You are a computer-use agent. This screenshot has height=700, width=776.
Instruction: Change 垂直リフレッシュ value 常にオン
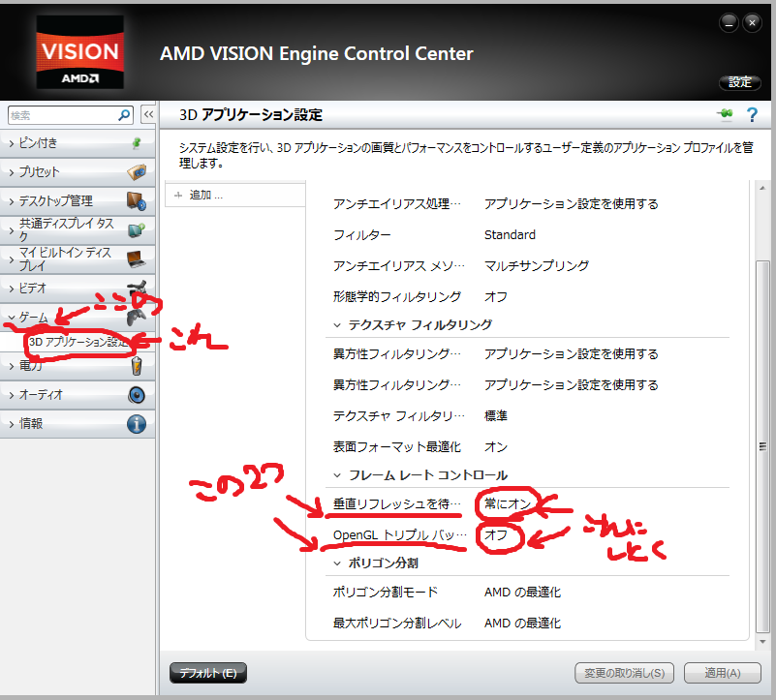tap(508, 504)
